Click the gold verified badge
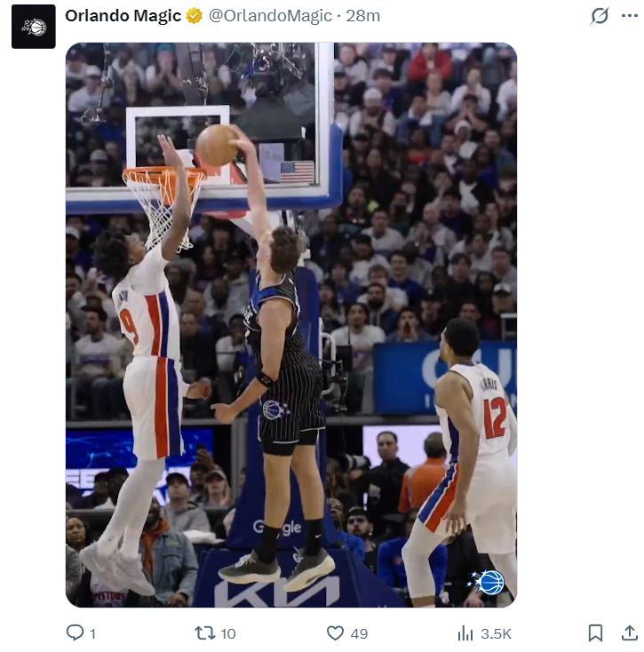The width and height of the screenshot is (644, 652). 195,16
